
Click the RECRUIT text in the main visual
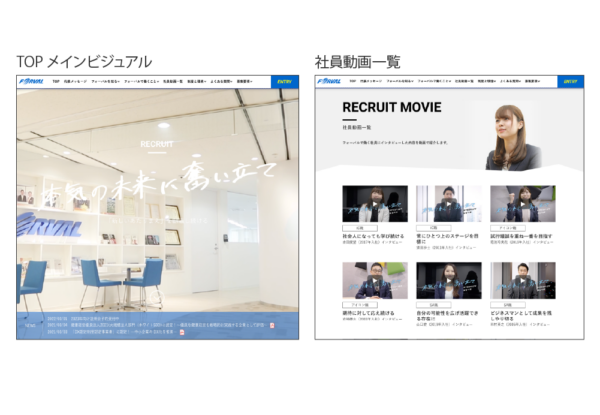coord(157,144)
